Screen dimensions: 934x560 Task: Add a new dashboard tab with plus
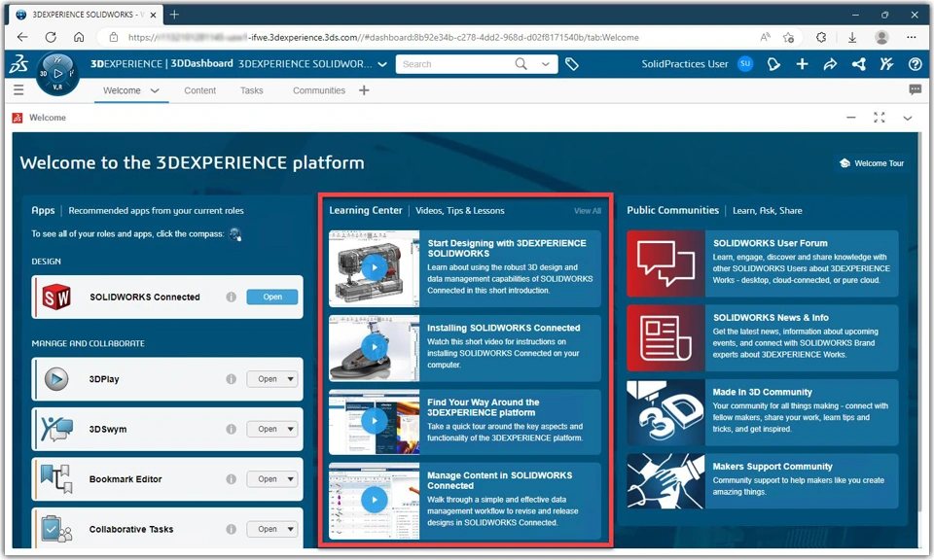(364, 89)
